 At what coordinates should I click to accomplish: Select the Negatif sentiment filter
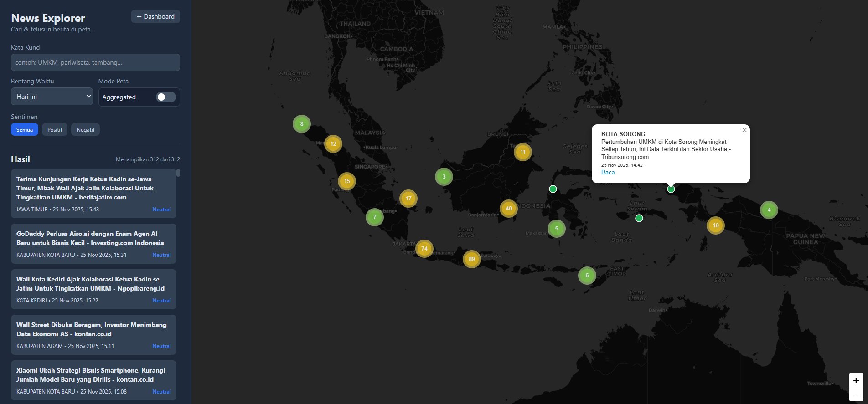point(85,130)
